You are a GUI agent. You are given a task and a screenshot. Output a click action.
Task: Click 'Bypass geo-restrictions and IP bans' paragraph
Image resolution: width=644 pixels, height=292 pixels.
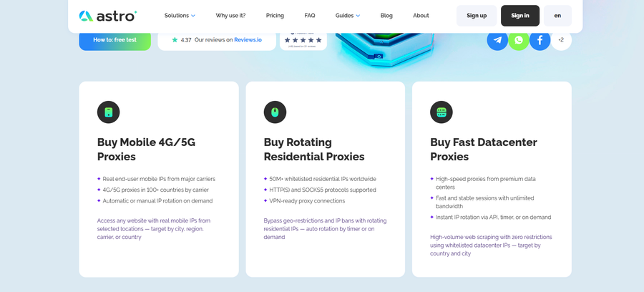click(325, 229)
